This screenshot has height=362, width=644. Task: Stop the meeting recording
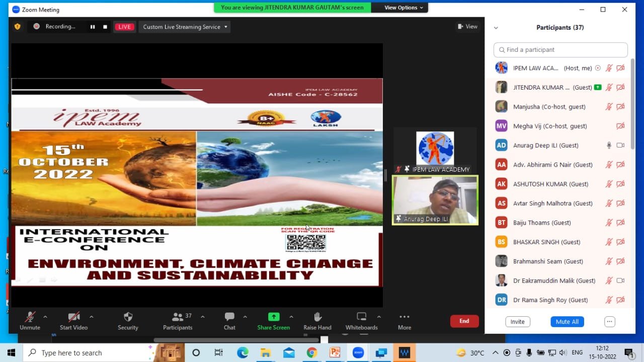point(105,27)
